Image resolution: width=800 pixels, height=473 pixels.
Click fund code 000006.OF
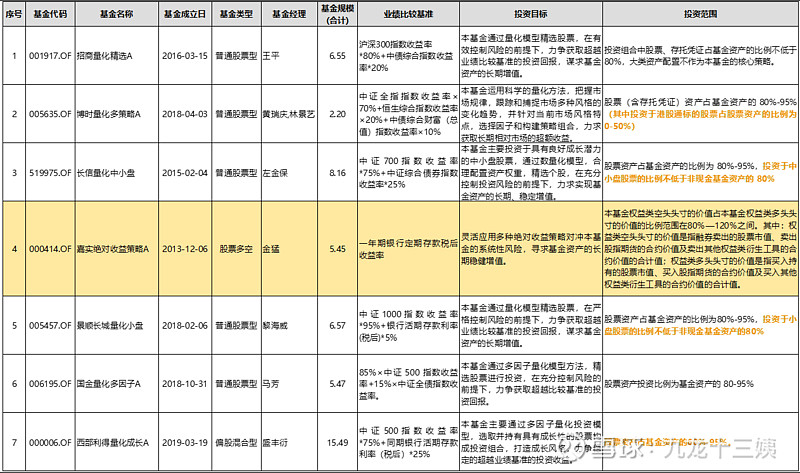[x=50, y=443]
